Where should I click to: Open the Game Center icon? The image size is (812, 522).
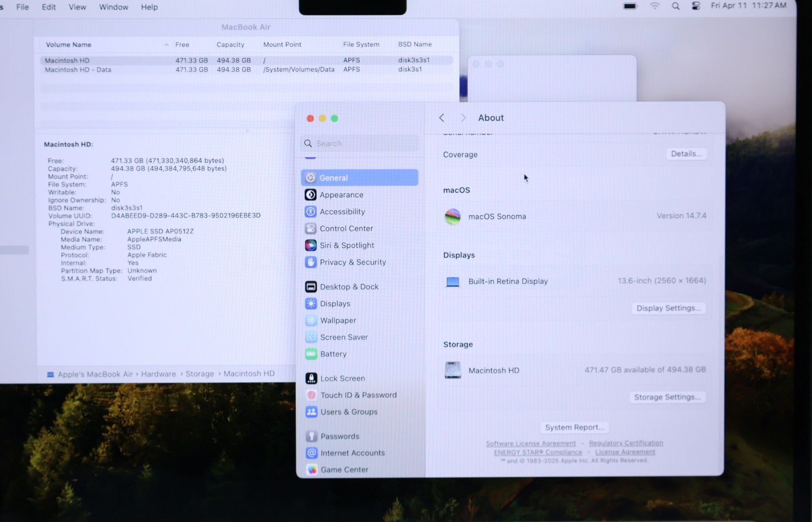point(312,470)
